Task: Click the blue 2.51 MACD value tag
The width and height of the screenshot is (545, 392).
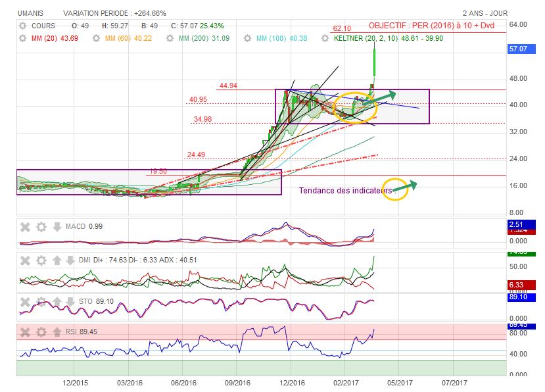Action: point(521,224)
